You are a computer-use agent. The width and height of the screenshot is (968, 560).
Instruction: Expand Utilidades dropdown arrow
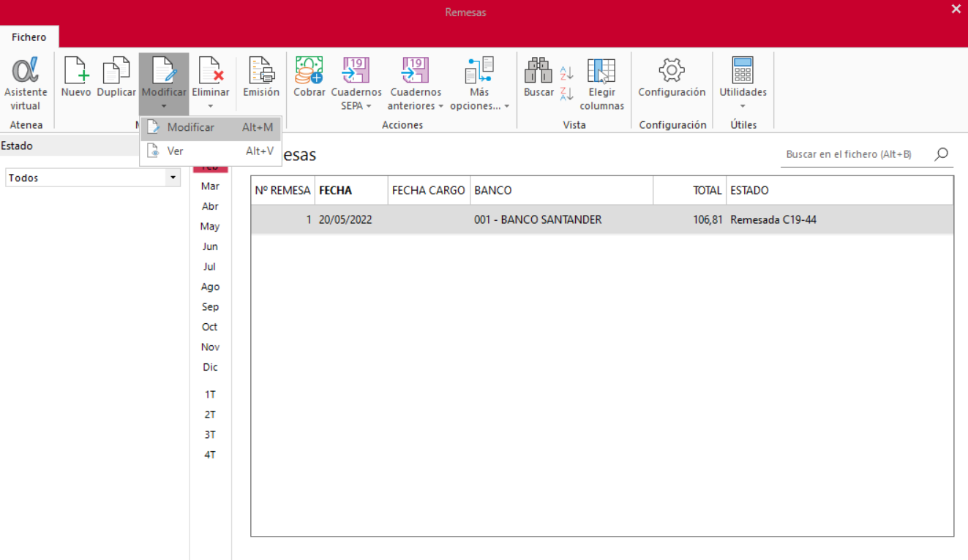click(743, 107)
